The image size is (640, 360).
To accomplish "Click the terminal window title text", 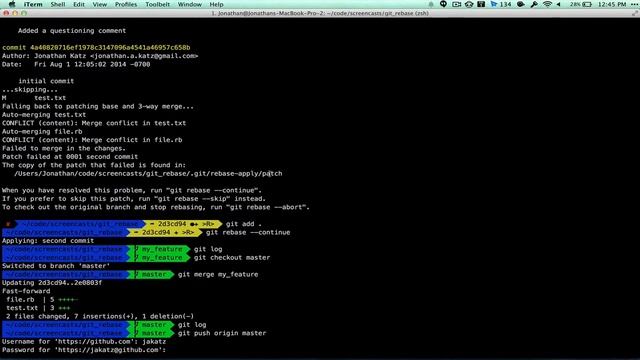I will click(320, 13).
